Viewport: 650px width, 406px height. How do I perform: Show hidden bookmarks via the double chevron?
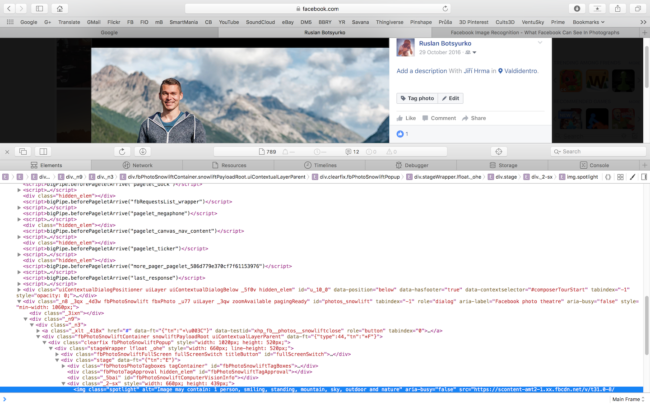(643, 22)
